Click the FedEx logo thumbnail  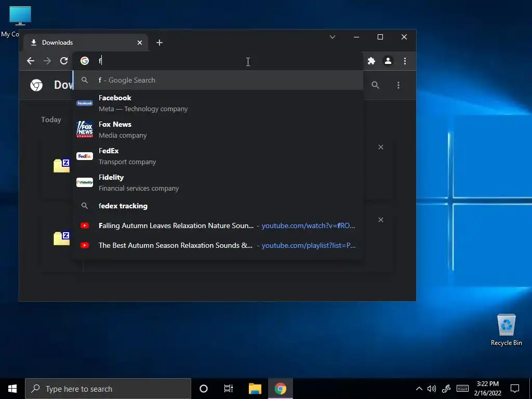pyautogui.click(x=85, y=156)
